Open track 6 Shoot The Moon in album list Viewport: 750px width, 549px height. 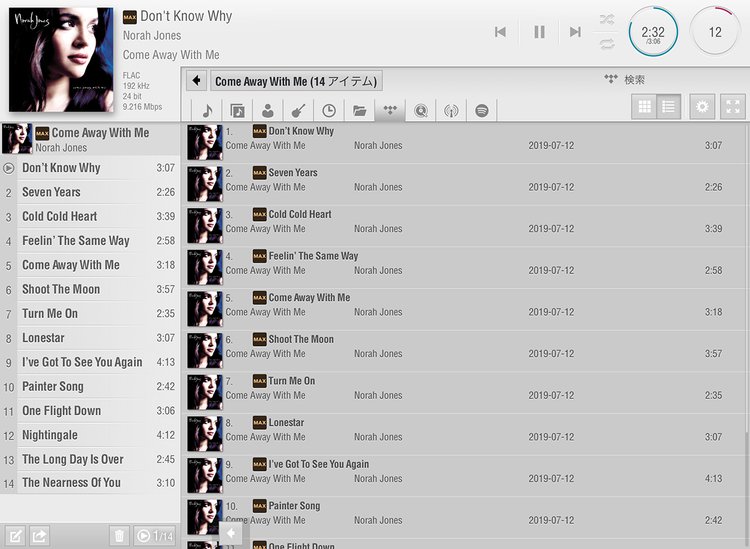coord(464,351)
